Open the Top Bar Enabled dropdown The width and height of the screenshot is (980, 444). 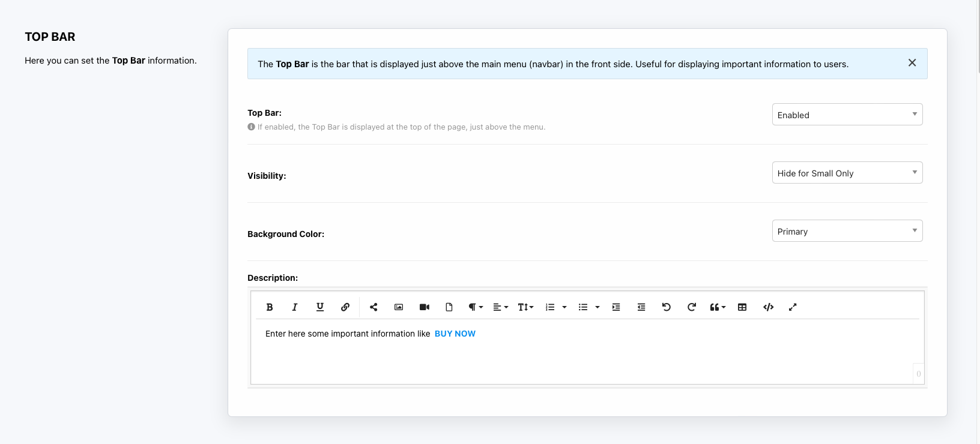click(x=847, y=115)
